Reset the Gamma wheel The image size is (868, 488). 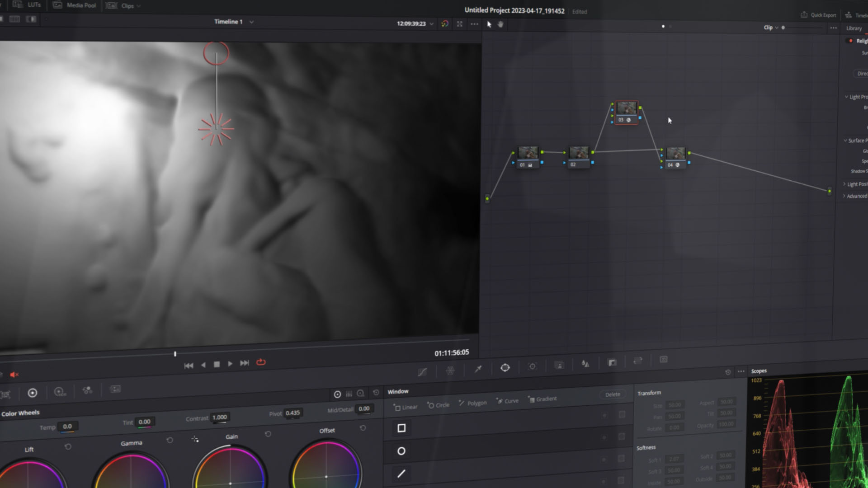coord(170,440)
